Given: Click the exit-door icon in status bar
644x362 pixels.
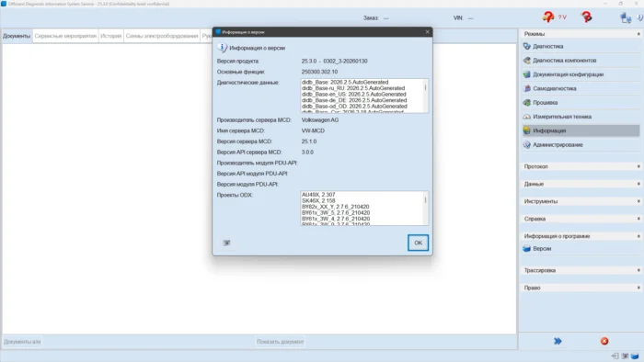Looking at the screenshot, I should click(615, 356).
